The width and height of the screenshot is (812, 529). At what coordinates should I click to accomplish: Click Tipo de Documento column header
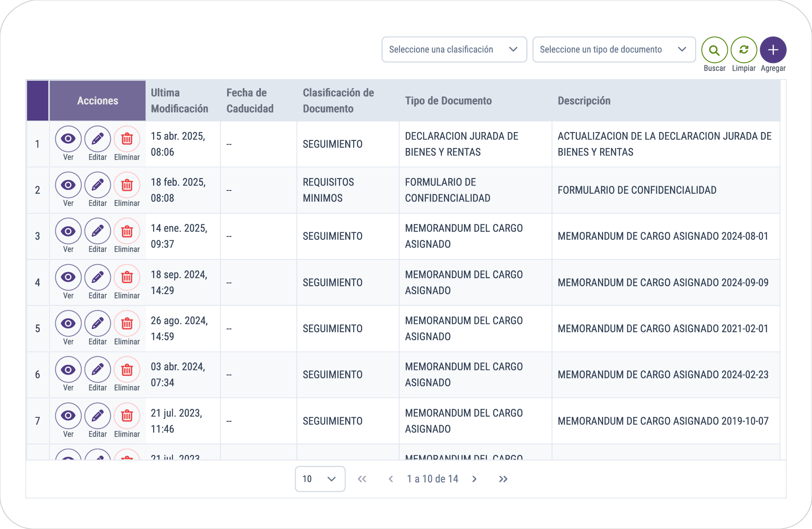[448, 101]
